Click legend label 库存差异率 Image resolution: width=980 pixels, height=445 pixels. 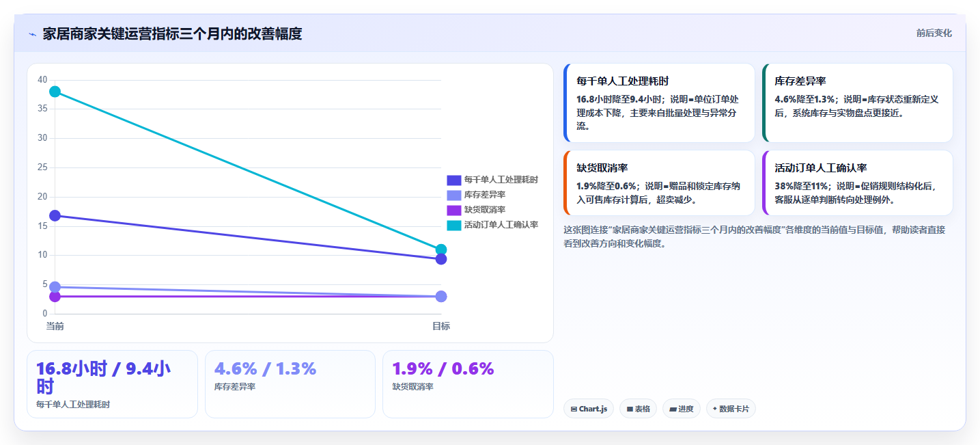pos(485,195)
